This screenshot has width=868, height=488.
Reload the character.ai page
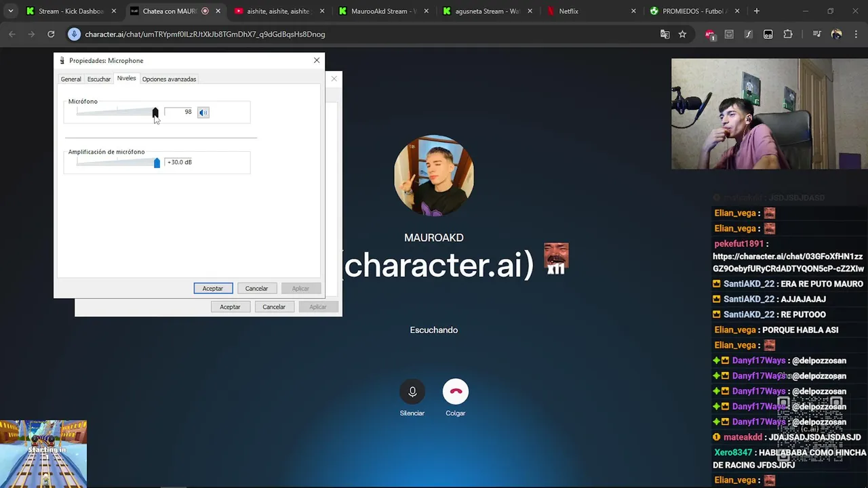tap(51, 34)
